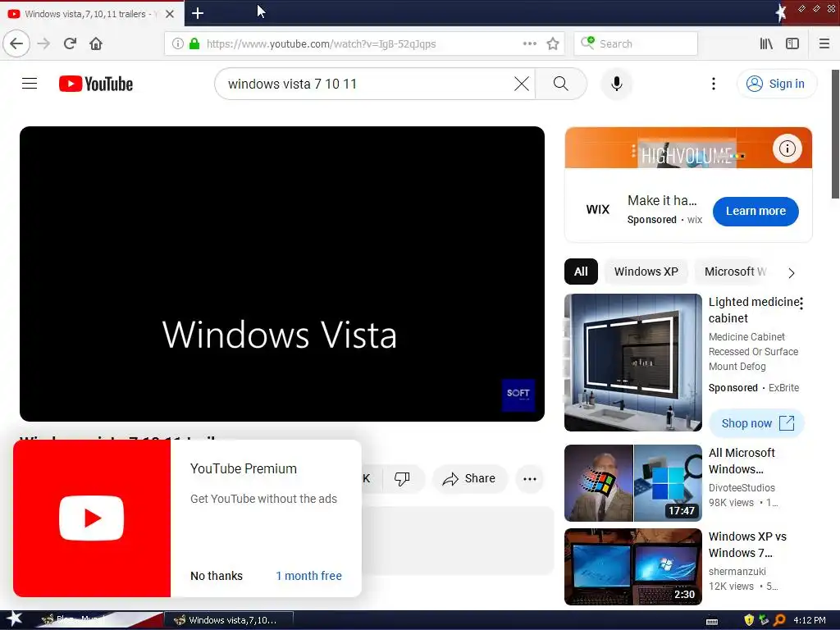Open the ad info icon on Wix banner

point(787,148)
